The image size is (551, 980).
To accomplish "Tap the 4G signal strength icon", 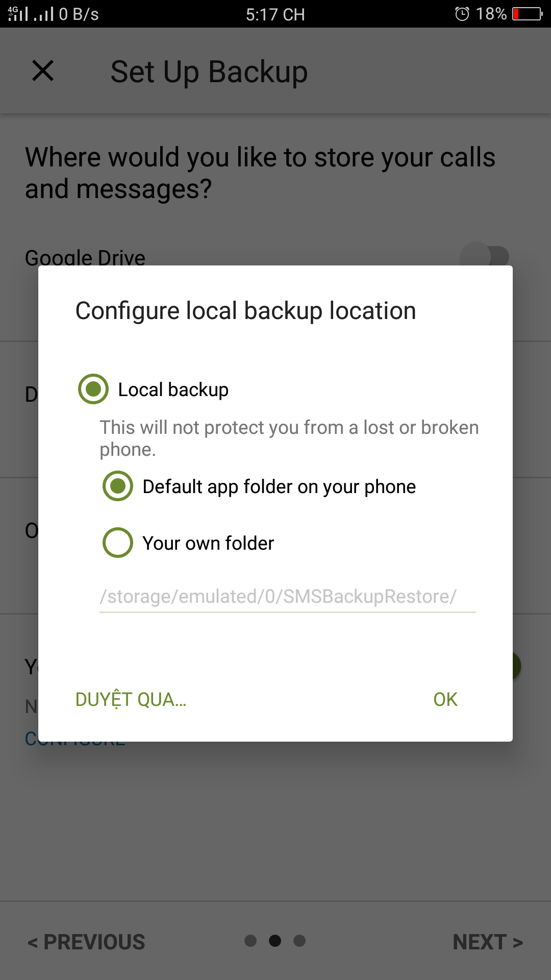I will click(x=18, y=14).
